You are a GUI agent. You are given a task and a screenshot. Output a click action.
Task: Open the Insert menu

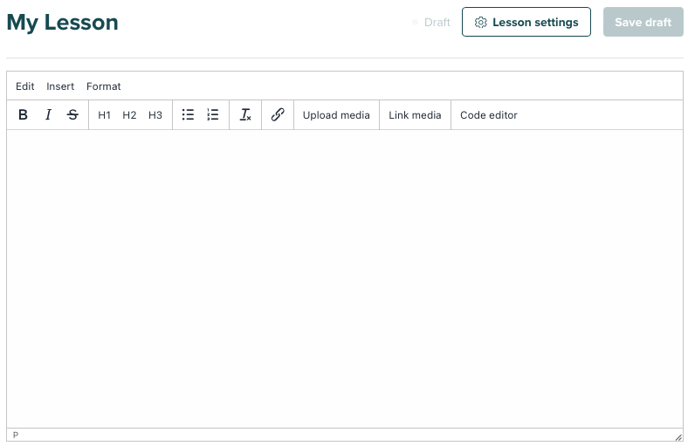point(60,86)
